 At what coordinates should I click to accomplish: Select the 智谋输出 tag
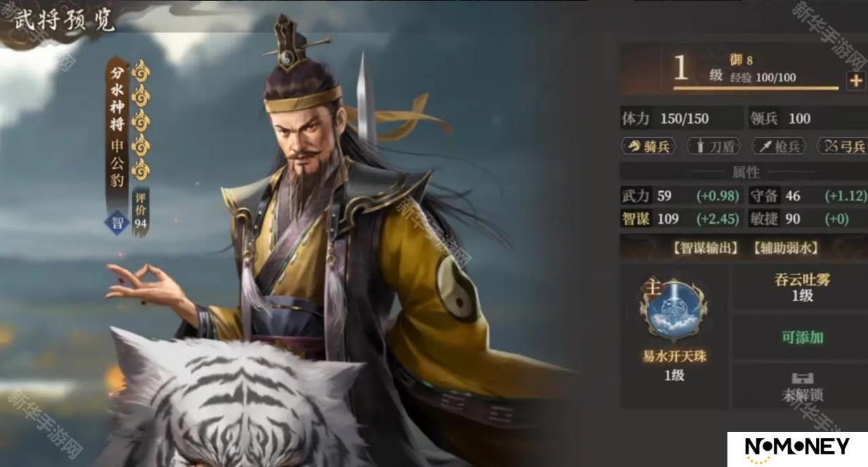(x=705, y=248)
